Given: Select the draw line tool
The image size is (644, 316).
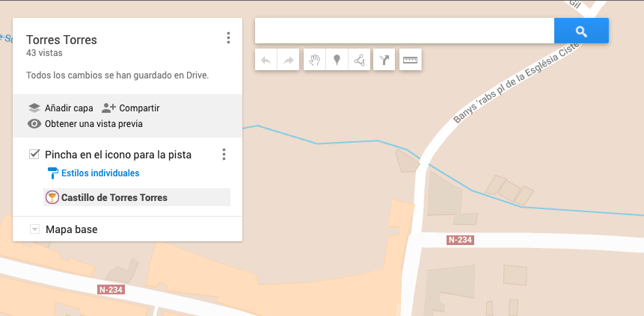Looking at the screenshot, I should pyautogui.click(x=359, y=60).
